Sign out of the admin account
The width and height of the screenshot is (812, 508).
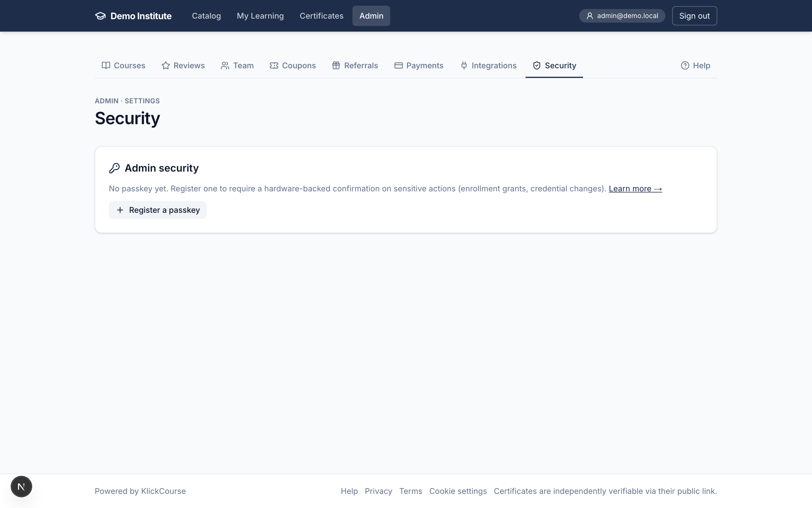tap(694, 16)
